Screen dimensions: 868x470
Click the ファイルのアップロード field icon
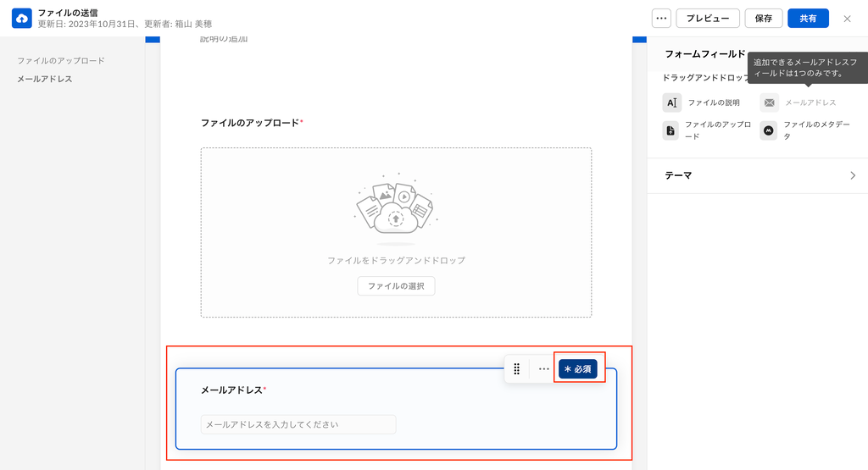(x=671, y=130)
